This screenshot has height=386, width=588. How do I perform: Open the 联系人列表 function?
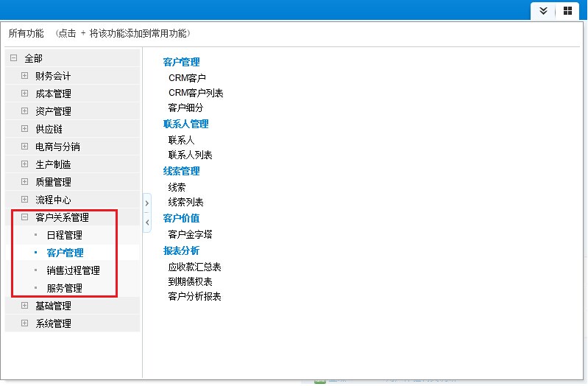click(190, 155)
